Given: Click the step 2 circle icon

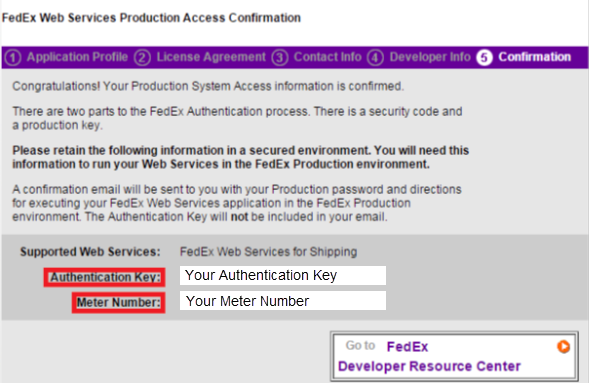Looking at the screenshot, I should click(142, 58).
